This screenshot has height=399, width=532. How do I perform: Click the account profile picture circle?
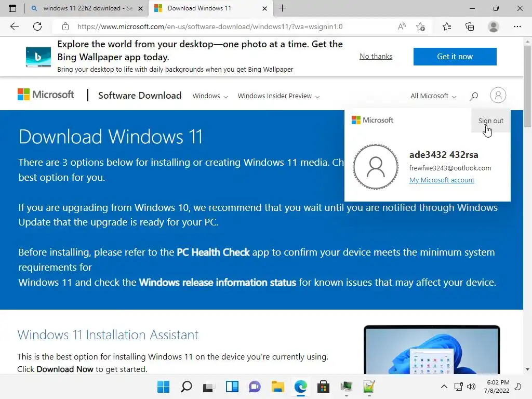point(376,167)
